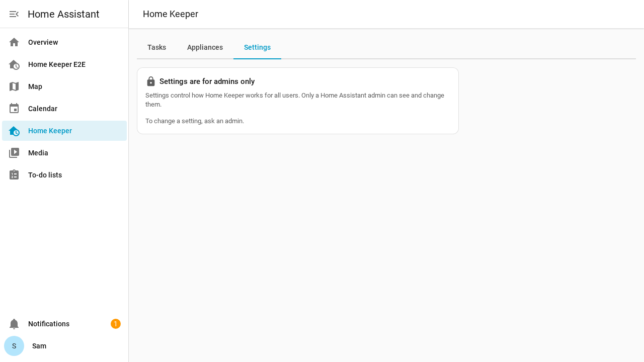Switch to the Tasks tab

156,47
